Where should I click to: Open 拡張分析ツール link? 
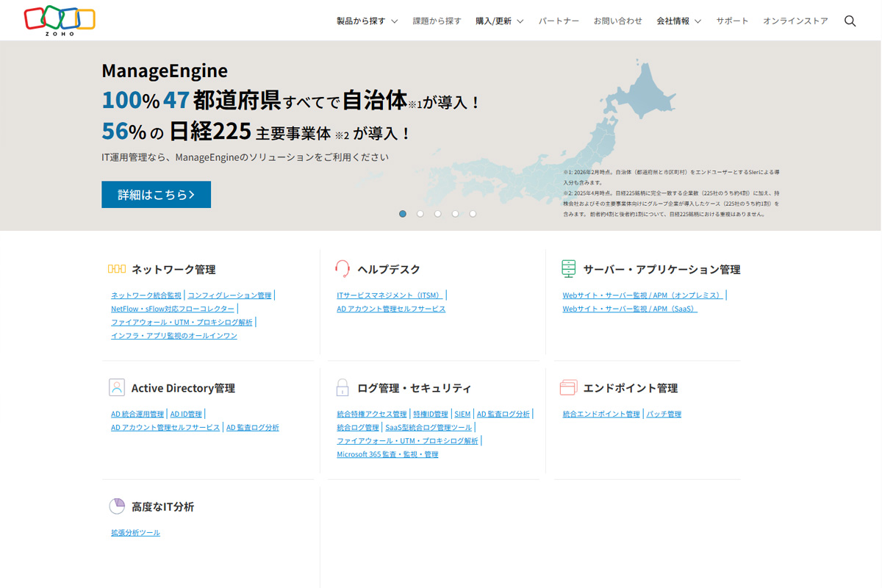135,533
